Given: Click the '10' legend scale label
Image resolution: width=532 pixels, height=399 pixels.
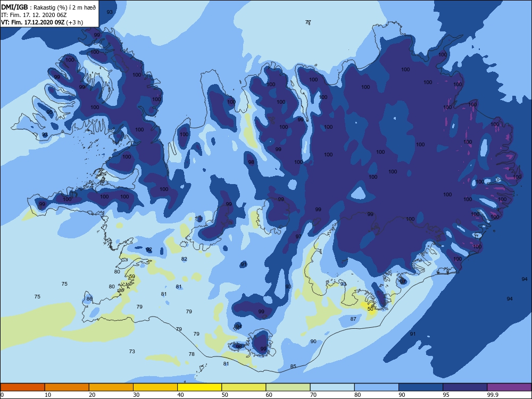Looking at the screenshot, I should coord(48,395).
